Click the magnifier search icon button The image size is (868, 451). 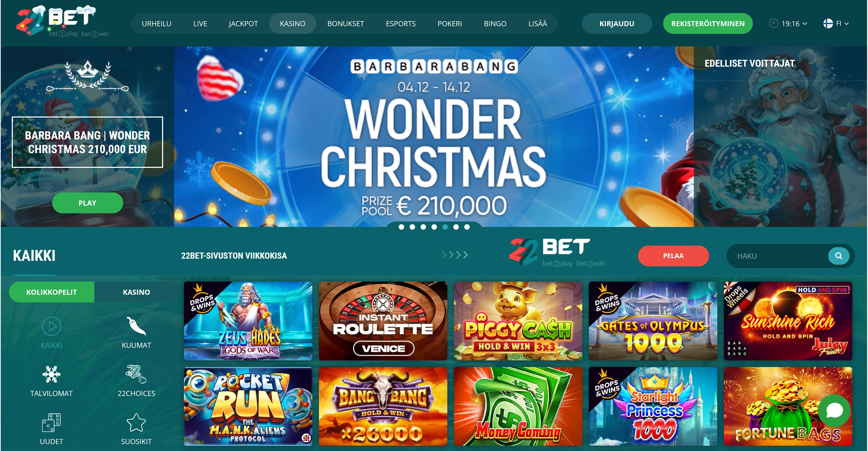(x=839, y=256)
